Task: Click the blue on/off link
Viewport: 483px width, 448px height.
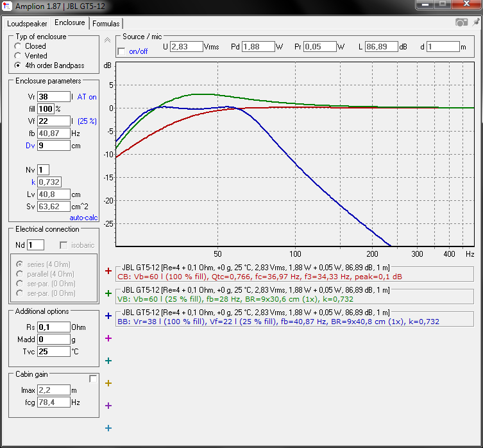Action: [x=139, y=51]
